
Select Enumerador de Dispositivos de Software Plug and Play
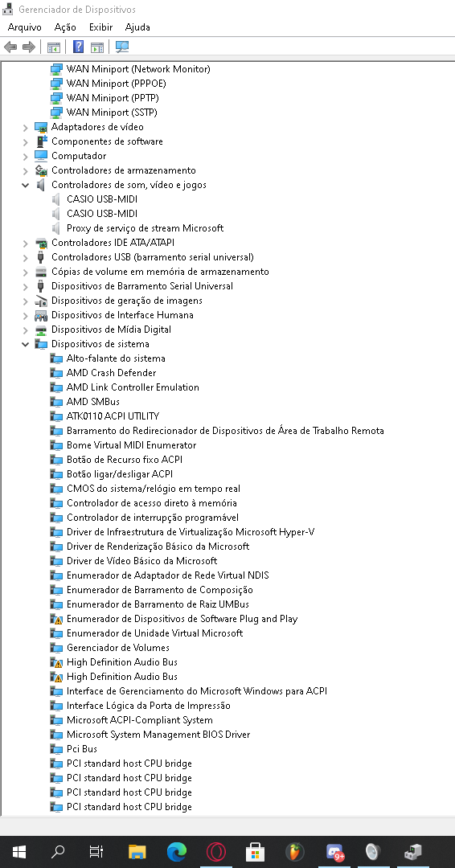point(182,619)
